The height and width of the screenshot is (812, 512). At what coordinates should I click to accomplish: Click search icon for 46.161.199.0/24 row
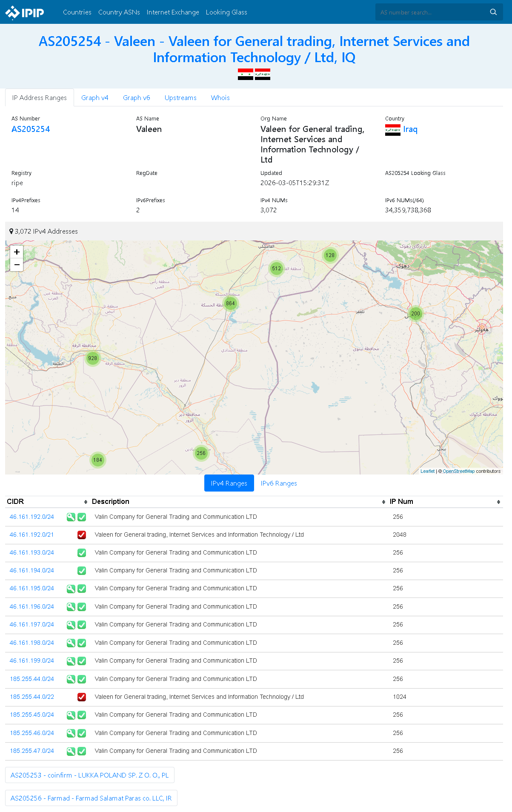pyautogui.click(x=71, y=661)
